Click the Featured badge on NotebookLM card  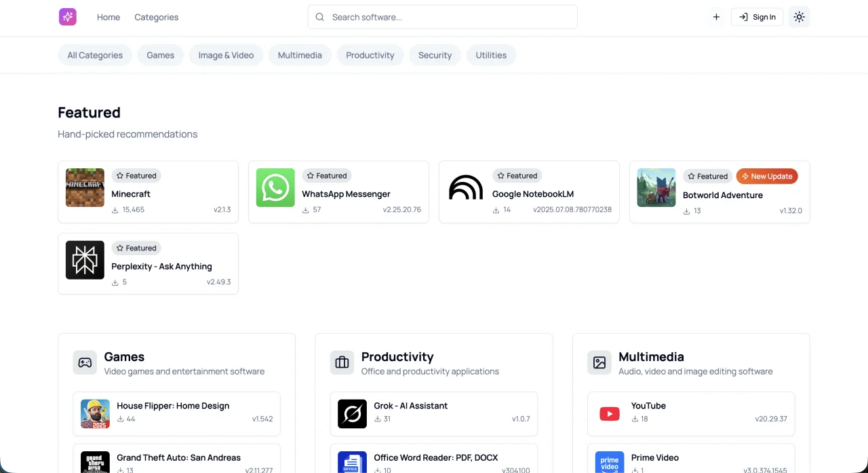[x=517, y=176]
